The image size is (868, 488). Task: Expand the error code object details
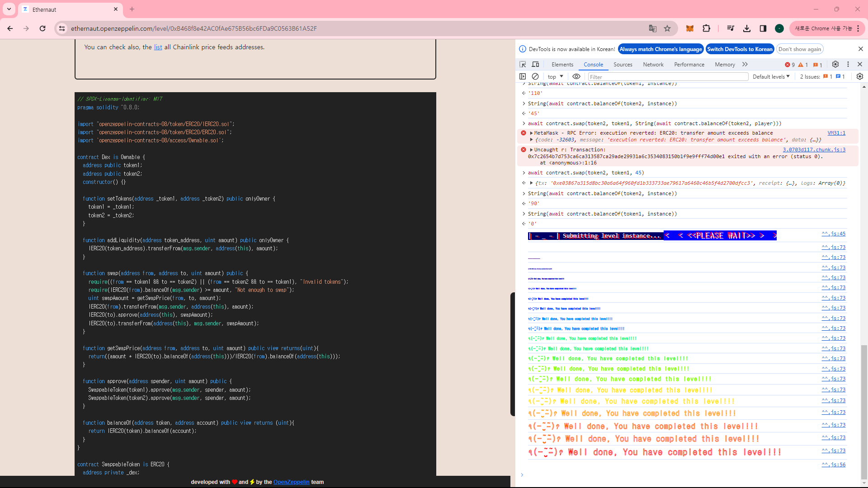[x=531, y=140]
